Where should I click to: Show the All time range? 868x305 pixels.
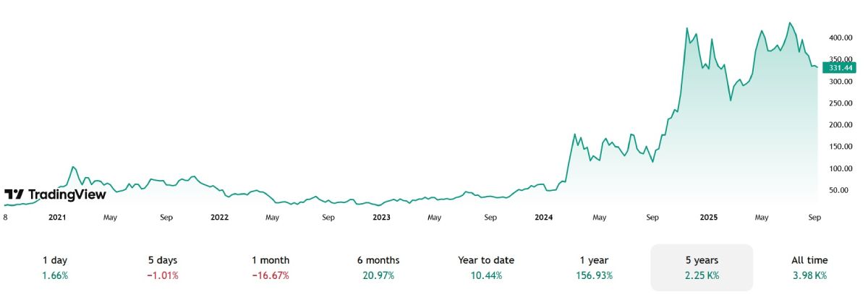(809, 267)
